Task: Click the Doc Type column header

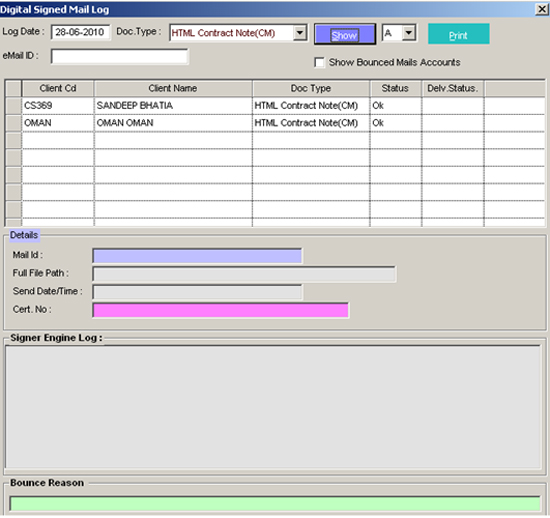Action: [311, 88]
